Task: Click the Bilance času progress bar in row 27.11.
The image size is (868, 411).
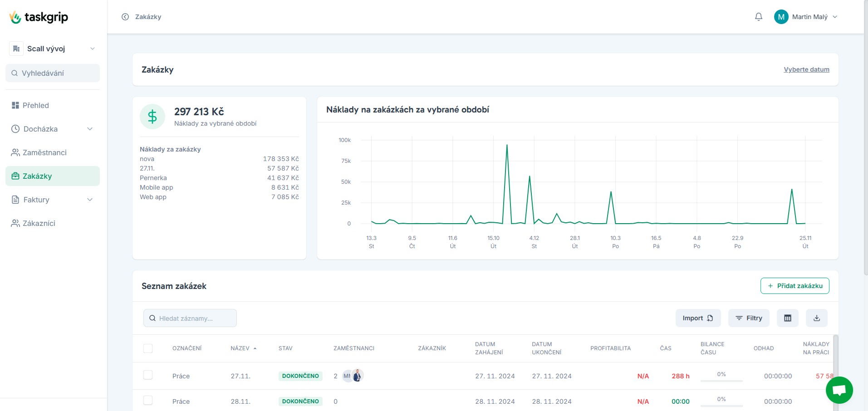Action: (721, 381)
